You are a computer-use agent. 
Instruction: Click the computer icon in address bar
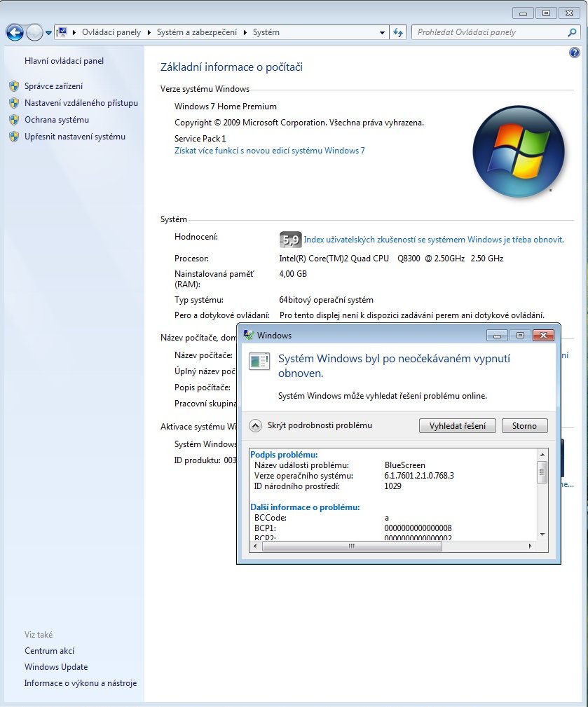62,32
